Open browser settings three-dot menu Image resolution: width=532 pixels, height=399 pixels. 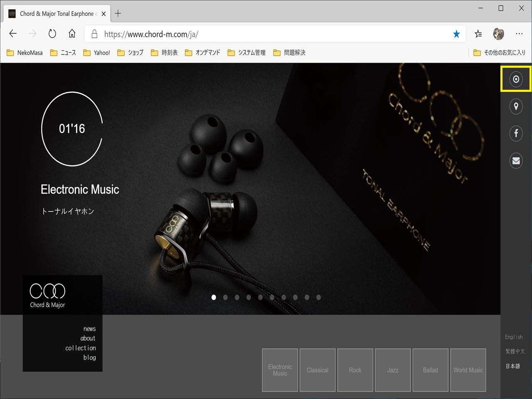click(519, 34)
